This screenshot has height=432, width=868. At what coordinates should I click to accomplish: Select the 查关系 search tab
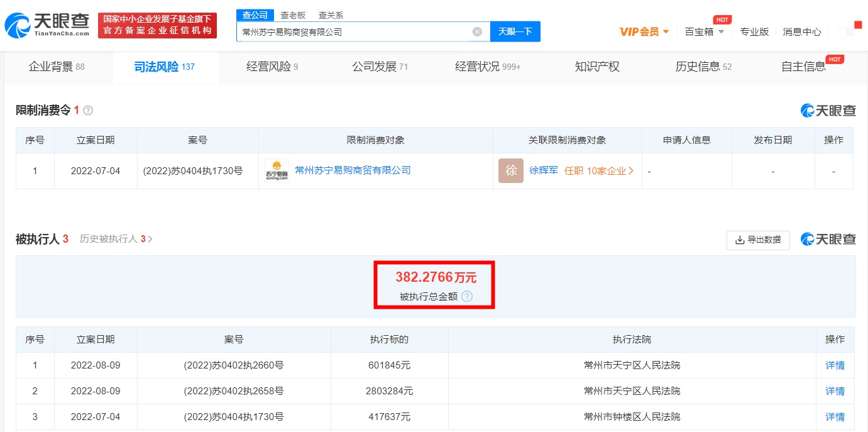click(331, 15)
